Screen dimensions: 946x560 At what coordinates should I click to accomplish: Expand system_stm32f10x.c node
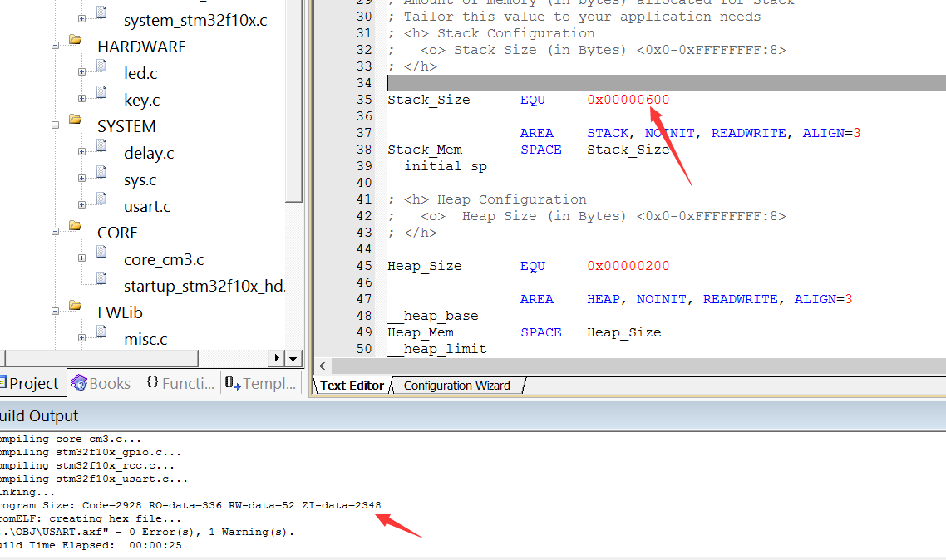tap(81, 18)
